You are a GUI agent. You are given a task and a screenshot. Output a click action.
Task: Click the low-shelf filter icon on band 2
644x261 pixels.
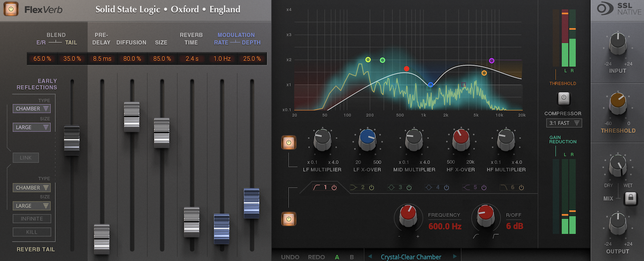click(354, 187)
